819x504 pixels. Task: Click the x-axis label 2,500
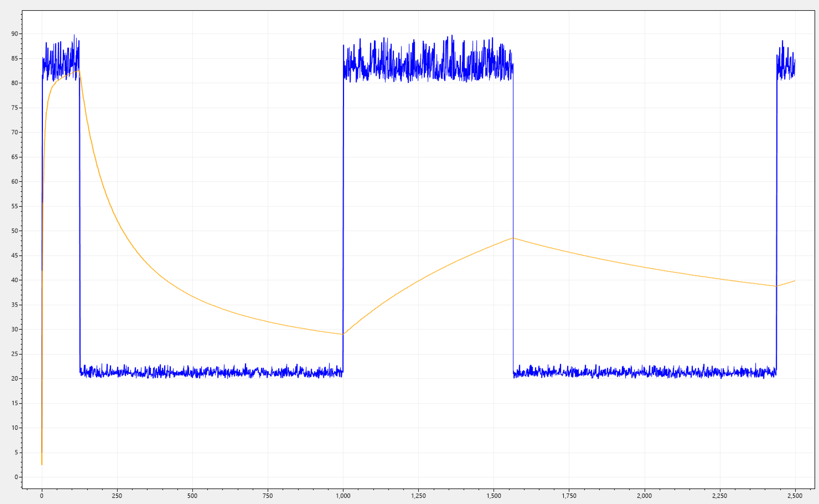pyautogui.click(x=795, y=496)
